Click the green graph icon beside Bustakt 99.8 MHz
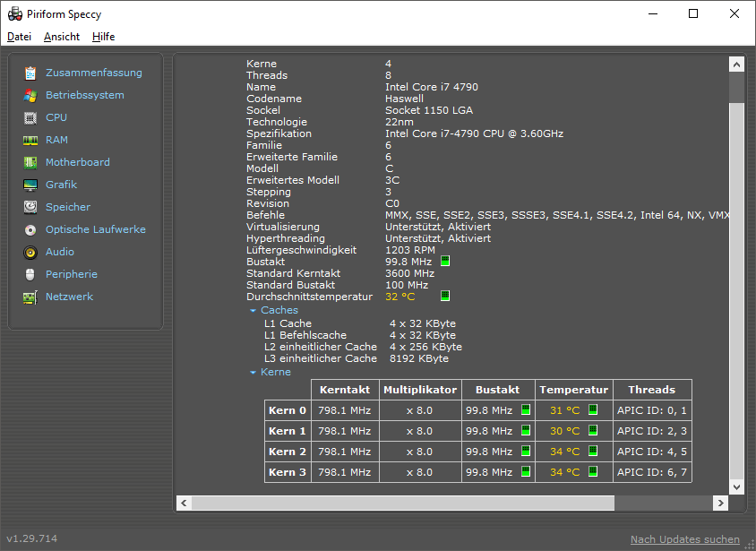The image size is (756, 551). tap(445, 262)
